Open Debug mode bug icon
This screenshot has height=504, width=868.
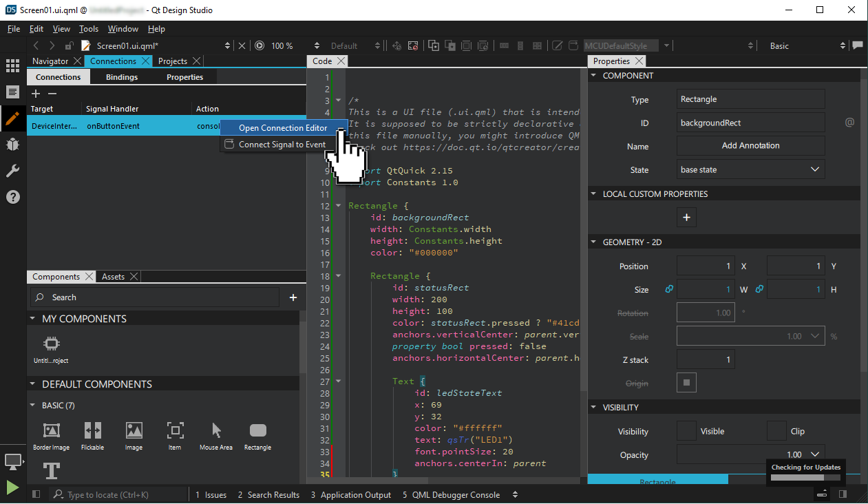12,144
